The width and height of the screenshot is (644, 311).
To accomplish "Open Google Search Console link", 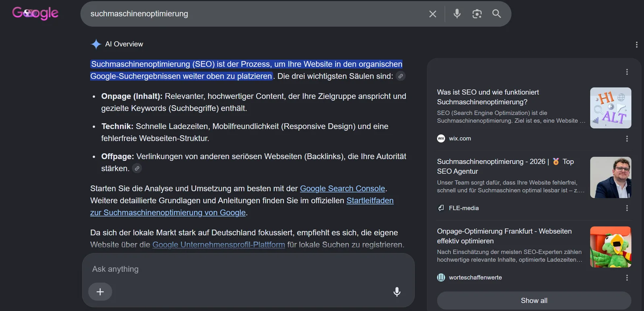I will (x=343, y=189).
